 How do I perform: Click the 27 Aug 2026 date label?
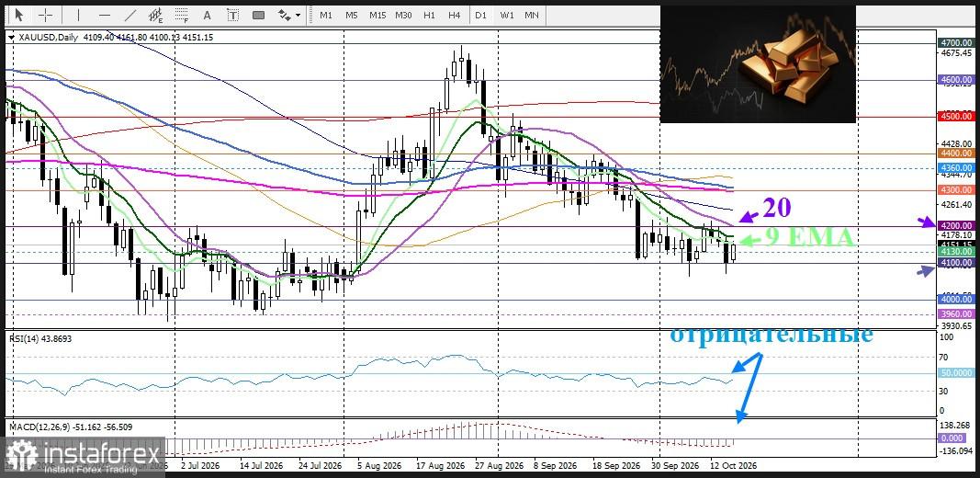500,466
